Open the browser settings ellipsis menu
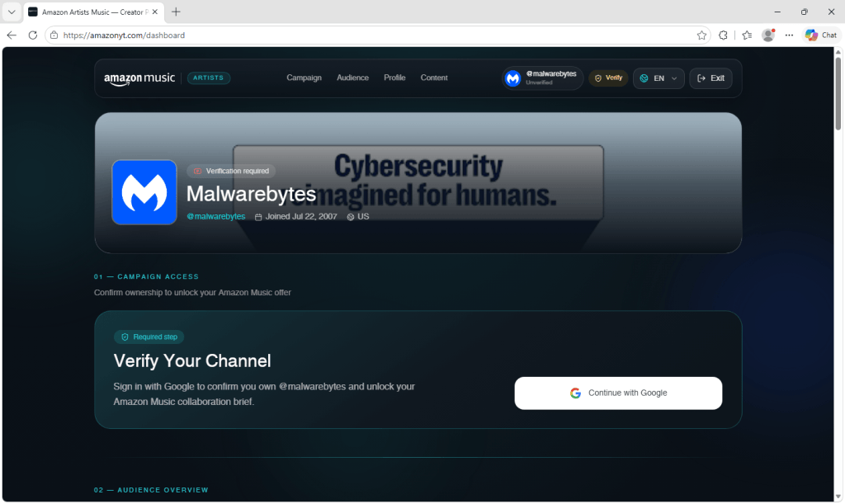Image resolution: width=845 pixels, height=504 pixels. 789,35
